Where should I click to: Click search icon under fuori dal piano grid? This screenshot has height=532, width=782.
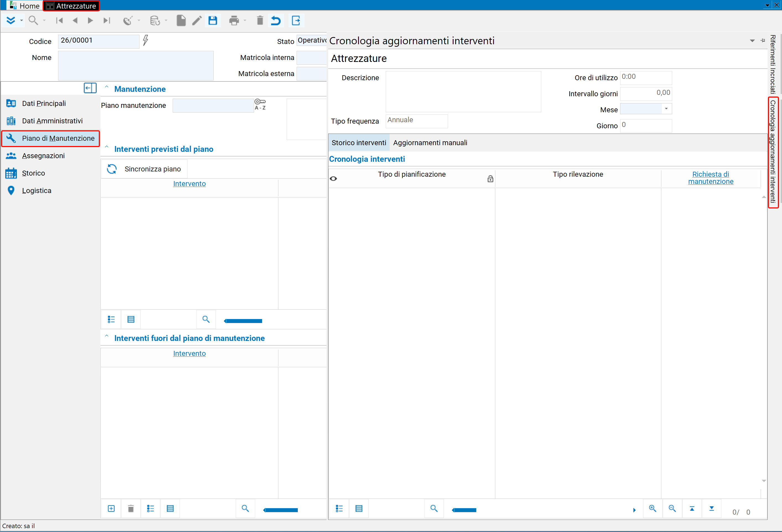[x=245, y=508]
